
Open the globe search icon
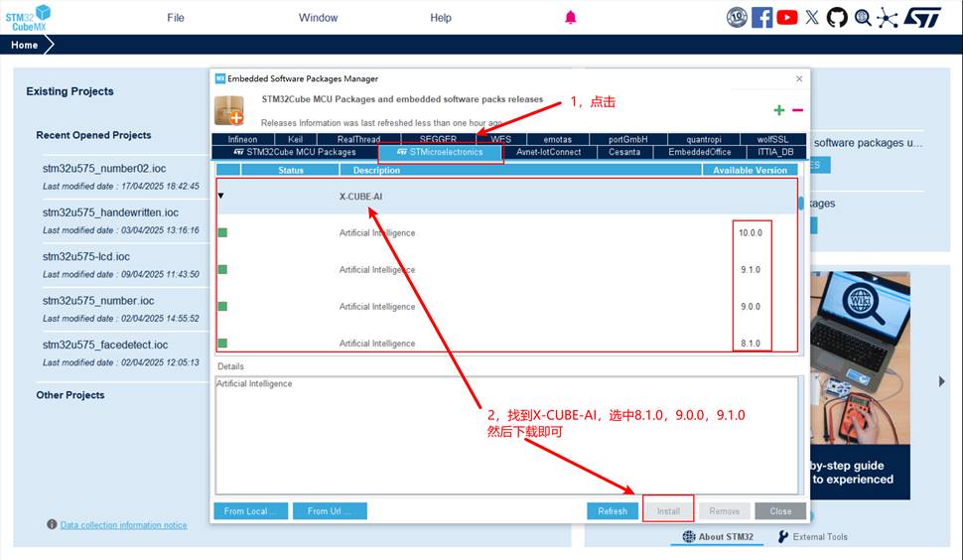[x=863, y=17]
